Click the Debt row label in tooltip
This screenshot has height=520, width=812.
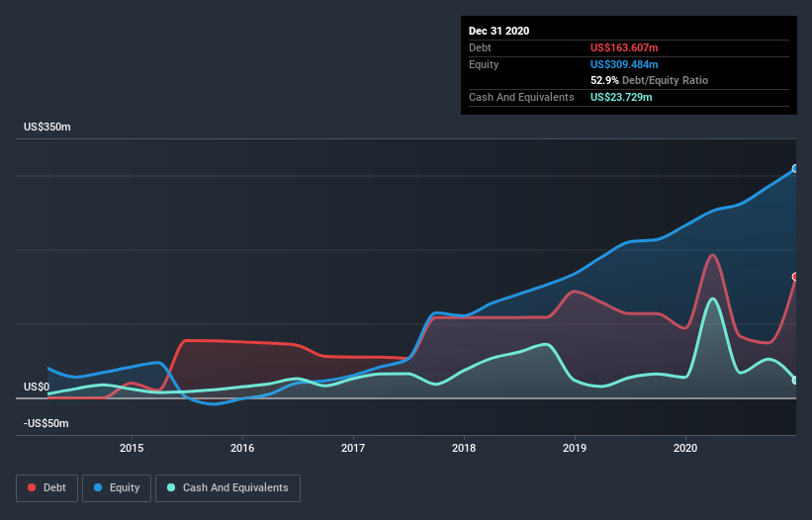tap(480, 47)
